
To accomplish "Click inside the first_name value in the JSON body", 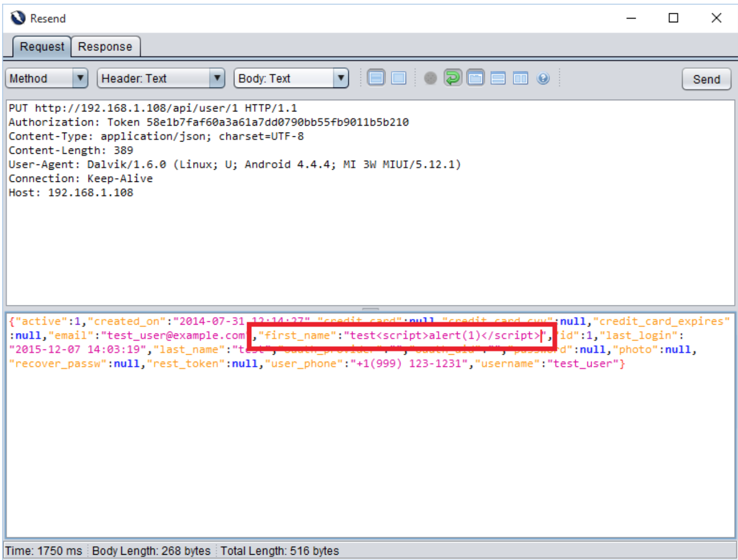I will (x=445, y=335).
